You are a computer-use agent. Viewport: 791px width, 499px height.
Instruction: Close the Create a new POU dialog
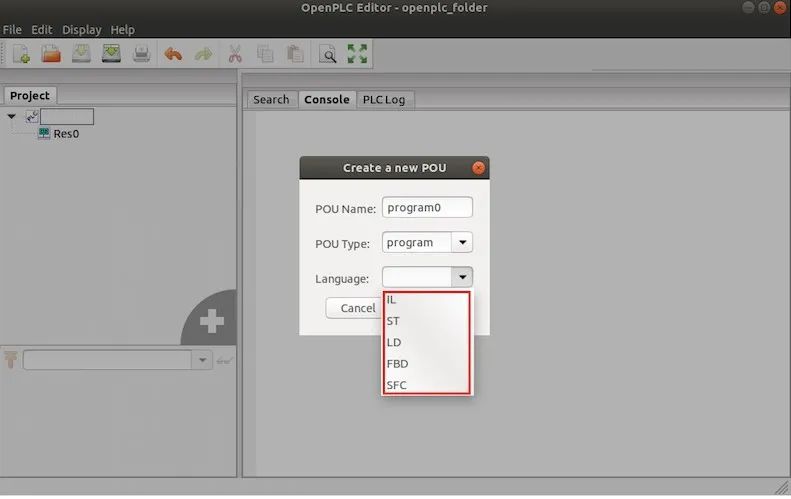coord(478,168)
